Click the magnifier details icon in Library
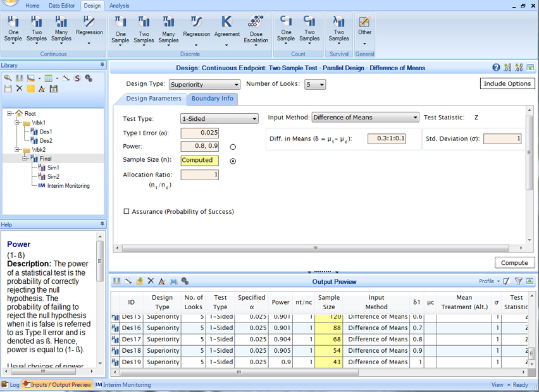 8,78
